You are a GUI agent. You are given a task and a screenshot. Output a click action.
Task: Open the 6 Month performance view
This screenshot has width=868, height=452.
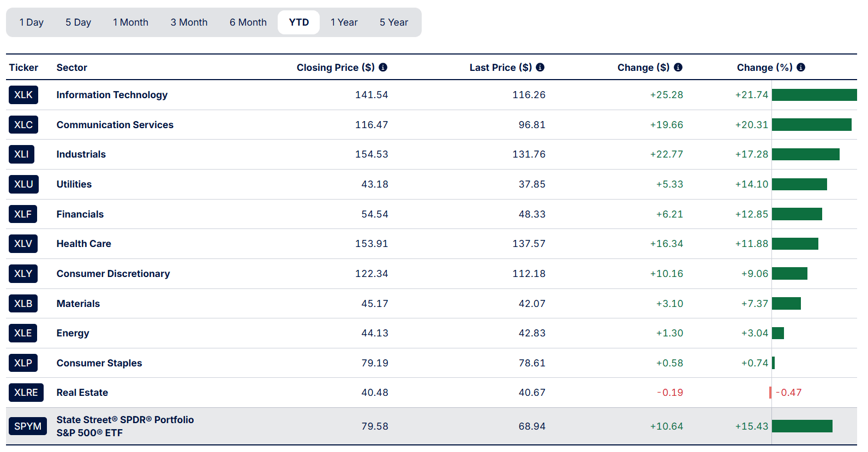pyautogui.click(x=248, y=22)
